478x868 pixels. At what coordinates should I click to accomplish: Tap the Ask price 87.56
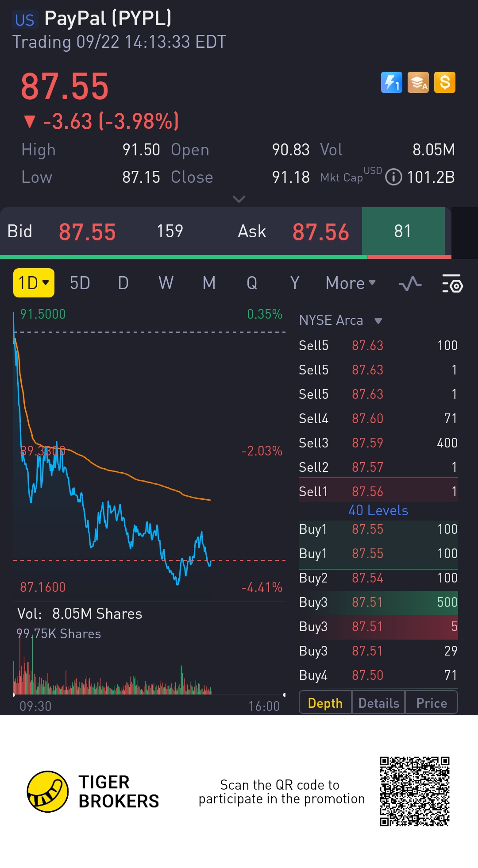pos(321,232)
